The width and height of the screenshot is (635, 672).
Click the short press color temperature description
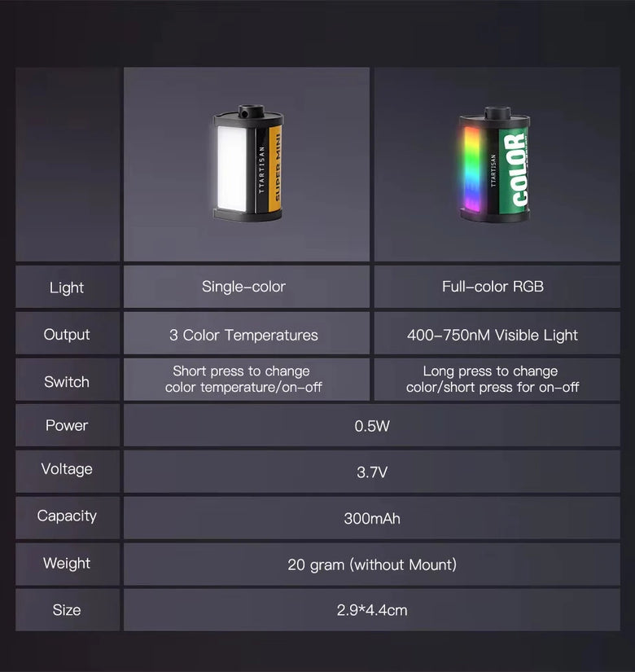243,379
